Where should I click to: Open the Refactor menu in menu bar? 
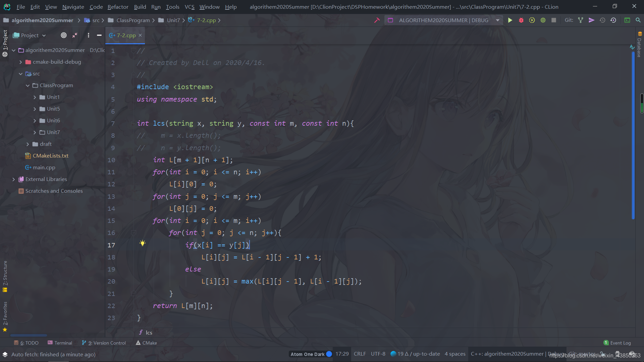tap(118, 7)
